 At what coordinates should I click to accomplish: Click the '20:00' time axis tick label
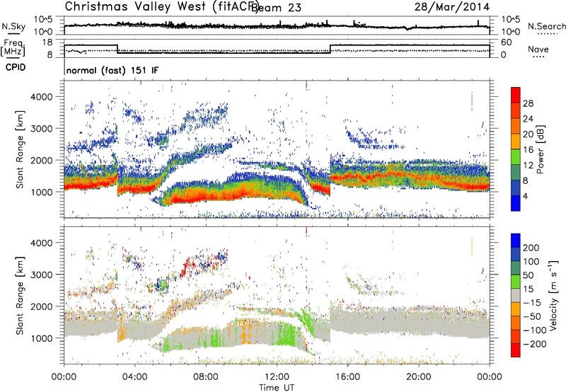pyautogui.click(x=418, y=377)
